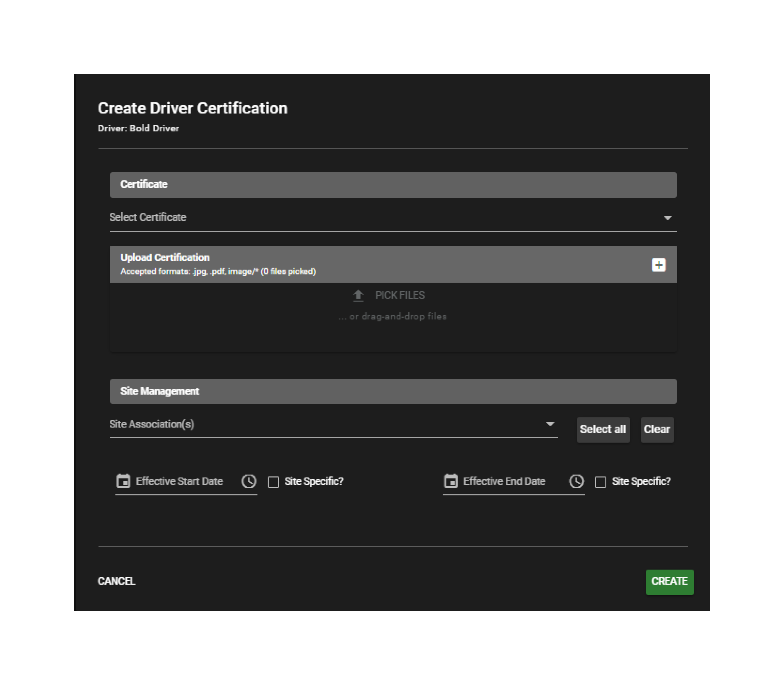Tick Site Specific checkbox next to End Date
This screenshot has height=685, width=784.
[x=600, y=482]
